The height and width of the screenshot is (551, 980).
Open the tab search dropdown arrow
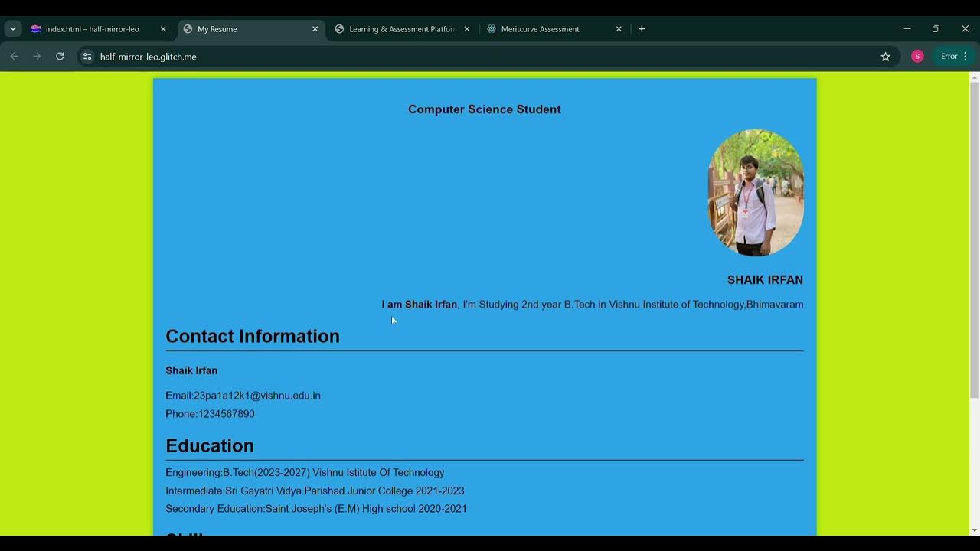pyautogui.click(x=13, y=29)
